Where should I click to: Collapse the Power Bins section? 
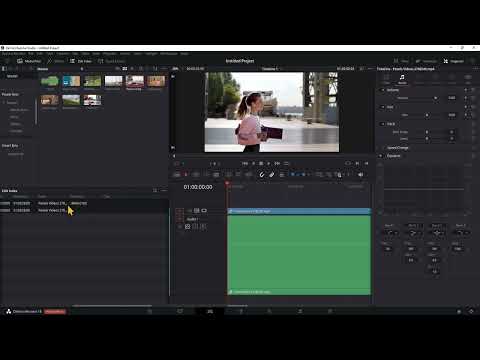click(10, 94)
